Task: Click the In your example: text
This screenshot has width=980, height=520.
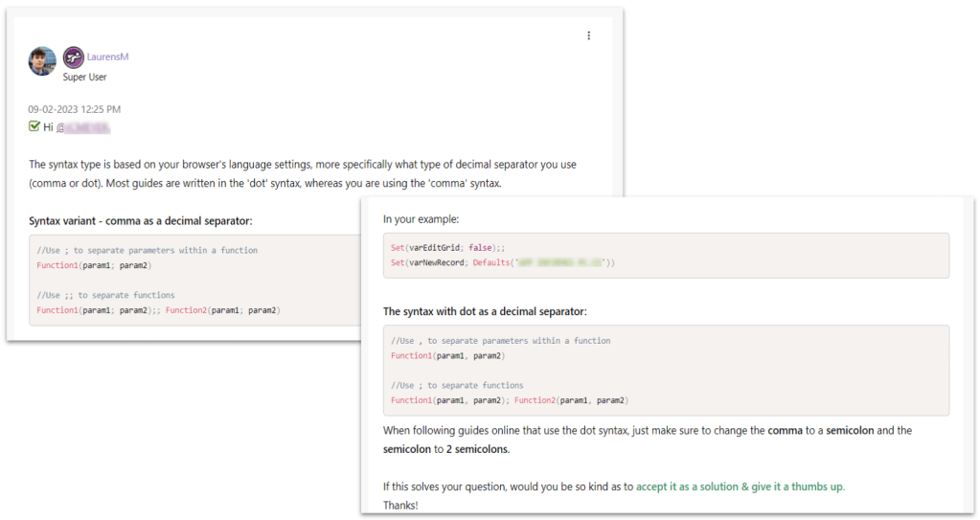Action: [421, 219]
